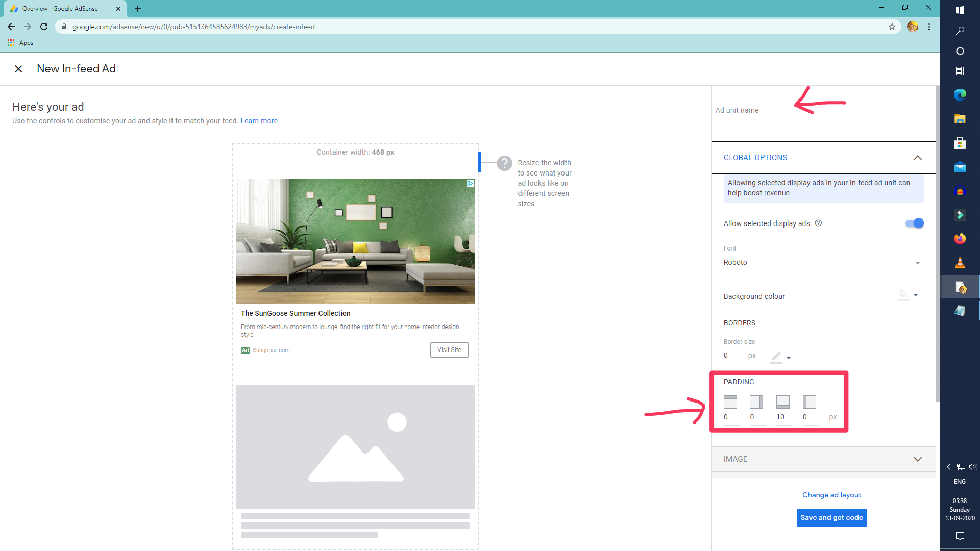This screenshot has width=980, height=551.
Task: Click the help icon beside Allow selected display ads
Action: point(818,223)
